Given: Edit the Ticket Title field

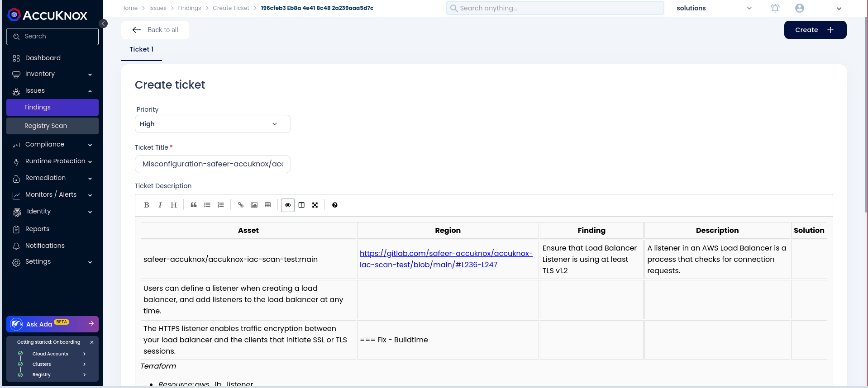Looking at the screenshot, I should click(213, 164).
